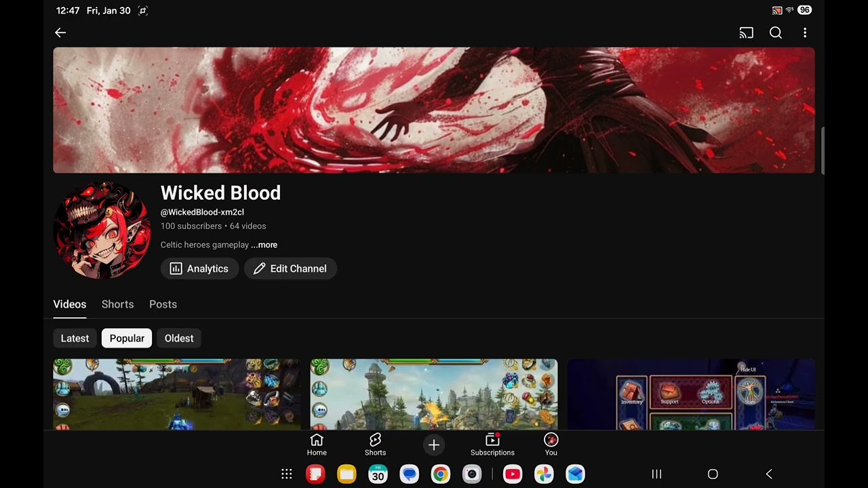Tap the recent apps navigation button
Screen dimensions: 868x488
pos(656,474)
